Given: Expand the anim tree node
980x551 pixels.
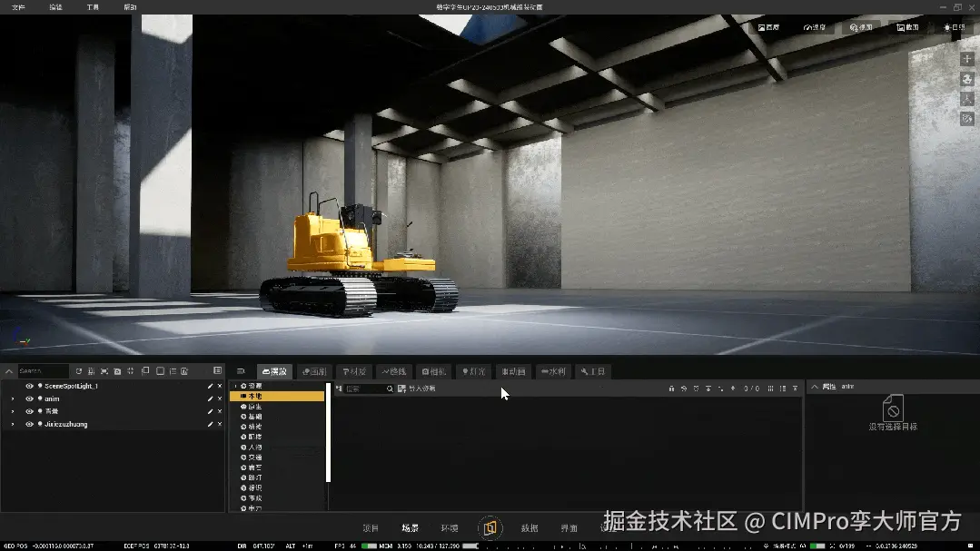Looking at the screenshot, I should pos(13,398).
